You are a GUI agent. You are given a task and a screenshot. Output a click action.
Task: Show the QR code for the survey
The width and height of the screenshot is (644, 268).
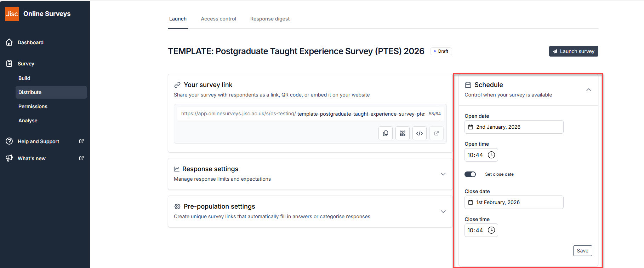click(x=403, y=133)
